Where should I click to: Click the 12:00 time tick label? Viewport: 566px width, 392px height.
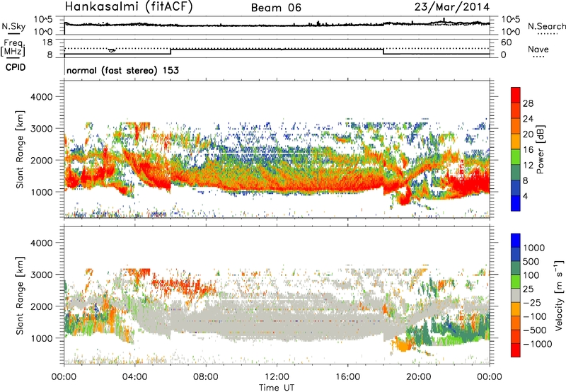pyautogui.click(x=277, y=377)
